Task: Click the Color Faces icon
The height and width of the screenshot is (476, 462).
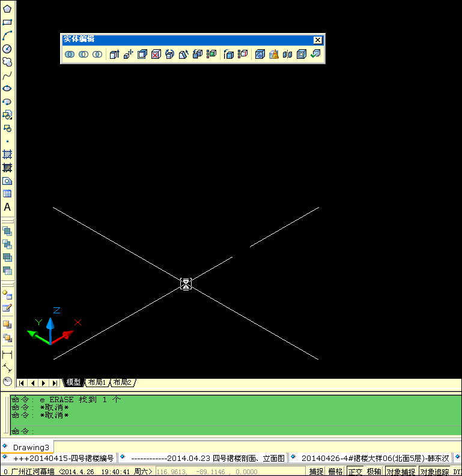Action: click(211, 55)
